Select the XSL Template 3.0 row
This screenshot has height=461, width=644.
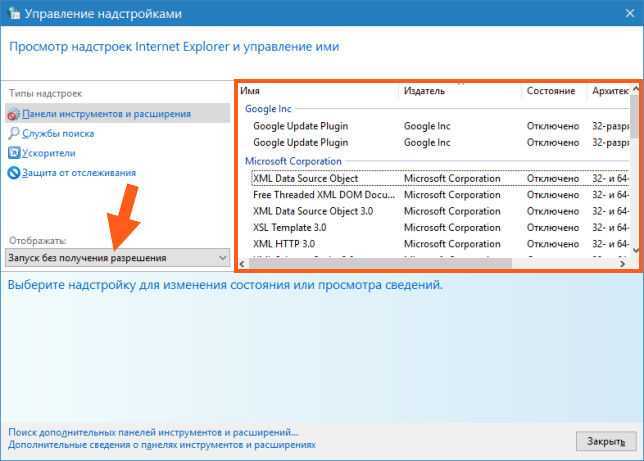[441, 228]
